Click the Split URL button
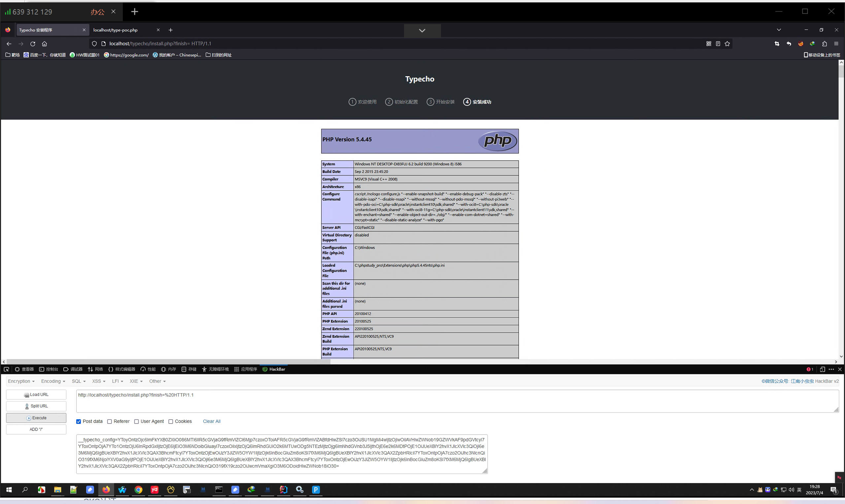This screenshot has height=504, width=845. point(36,406)
